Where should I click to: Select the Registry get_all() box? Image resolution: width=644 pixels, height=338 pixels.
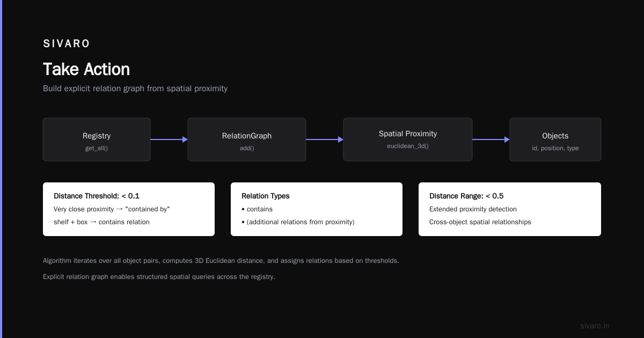[97, 139]
